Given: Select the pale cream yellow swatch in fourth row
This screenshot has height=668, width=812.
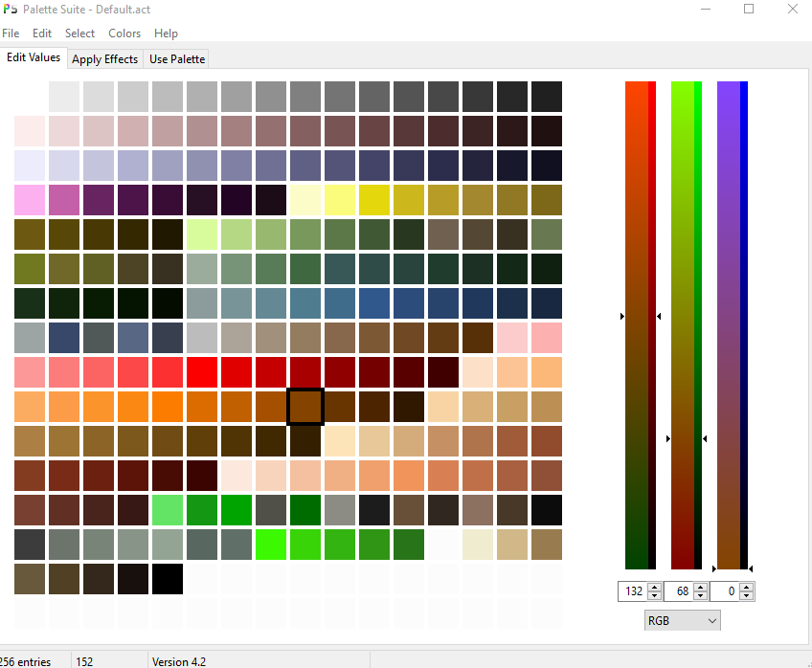Looking at the screenshot, I should point(305,200).
